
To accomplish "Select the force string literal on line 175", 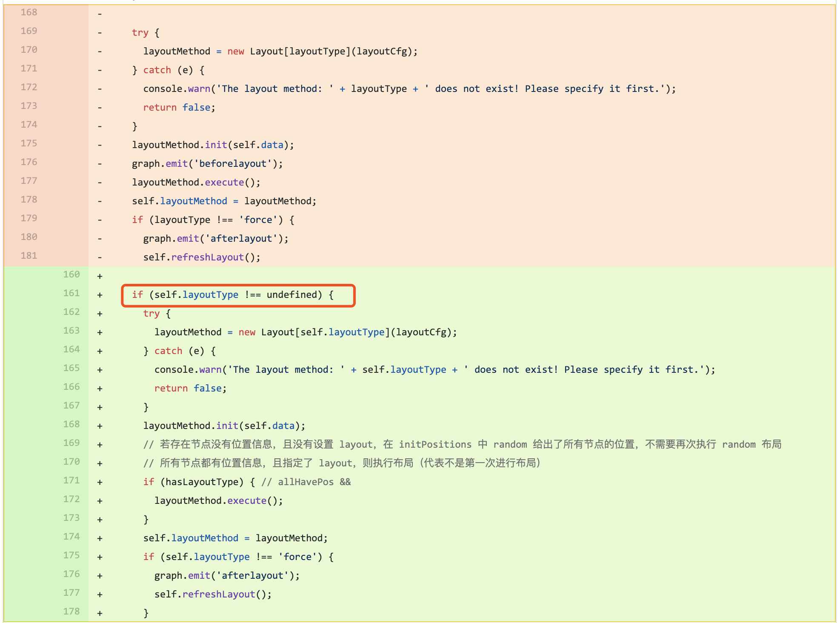I will (298, 557).
